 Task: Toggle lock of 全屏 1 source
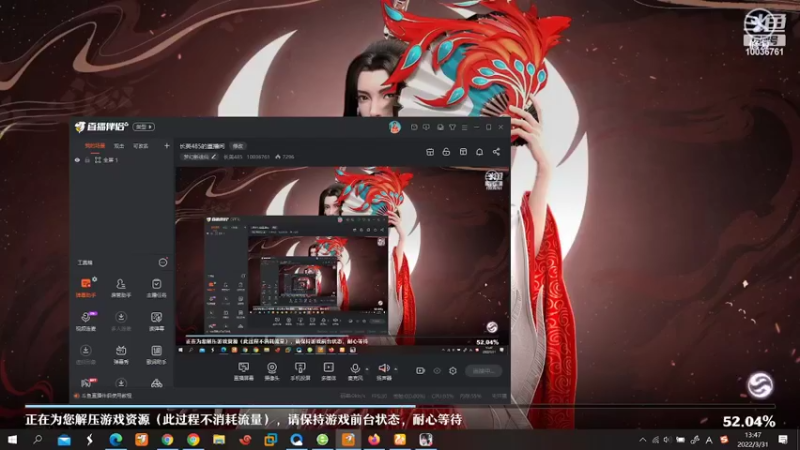[87, 160]
